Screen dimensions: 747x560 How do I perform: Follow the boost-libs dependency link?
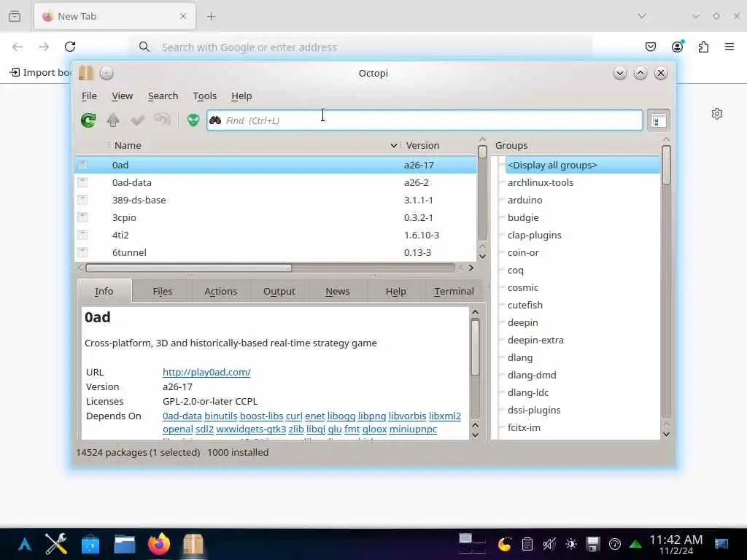[x=262, y=416]
